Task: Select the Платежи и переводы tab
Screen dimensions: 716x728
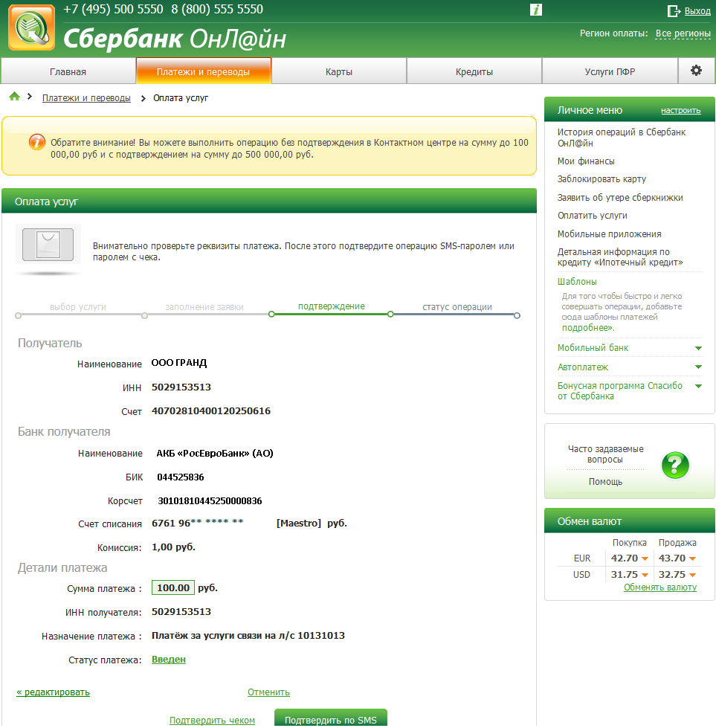Action: pos(204,71)
